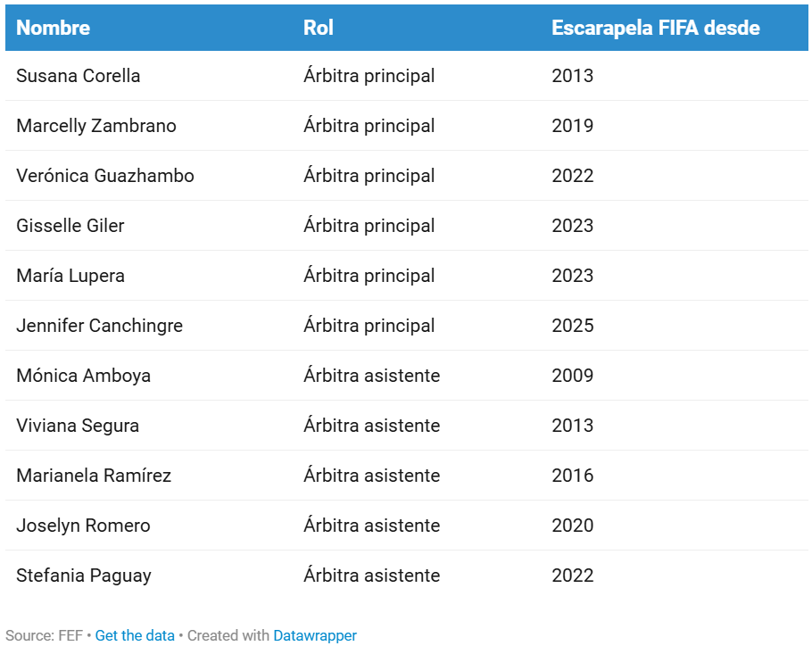Image resolution: width=812 pixels, height=646 pixels.
Task: Click Joselyn Romero's name cell
Action: [x=83, y=526]
